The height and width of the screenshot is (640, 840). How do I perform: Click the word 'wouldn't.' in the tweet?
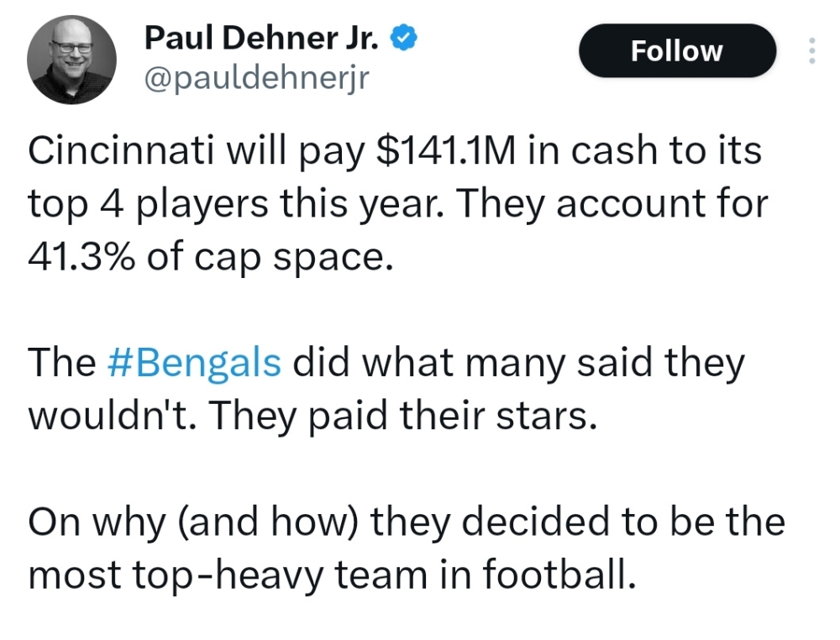click(114, 416)
